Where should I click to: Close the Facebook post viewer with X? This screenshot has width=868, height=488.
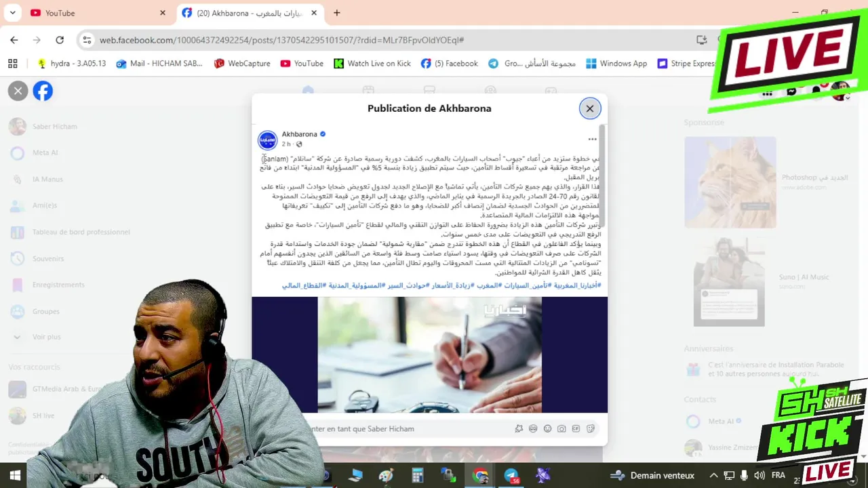click(x=18, y=91)
